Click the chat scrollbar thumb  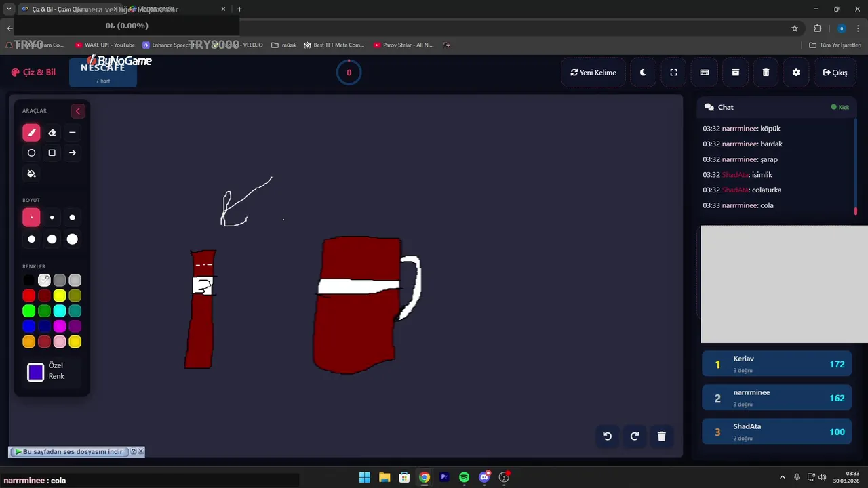(x=855, y=211)
